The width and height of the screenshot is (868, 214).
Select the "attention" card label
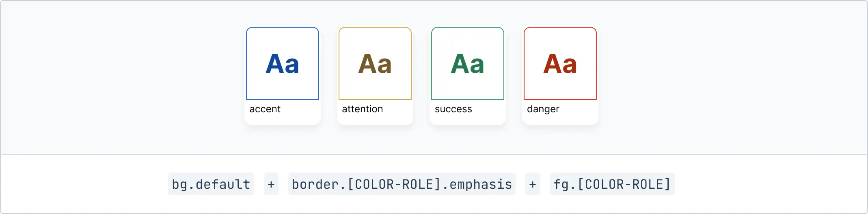point(363,109)
